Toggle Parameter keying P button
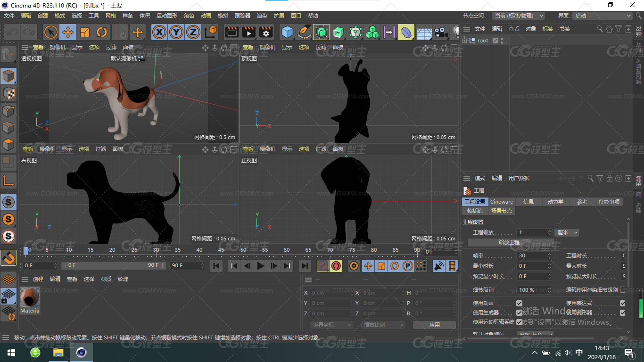644x362 pixels. pos(408,266)
